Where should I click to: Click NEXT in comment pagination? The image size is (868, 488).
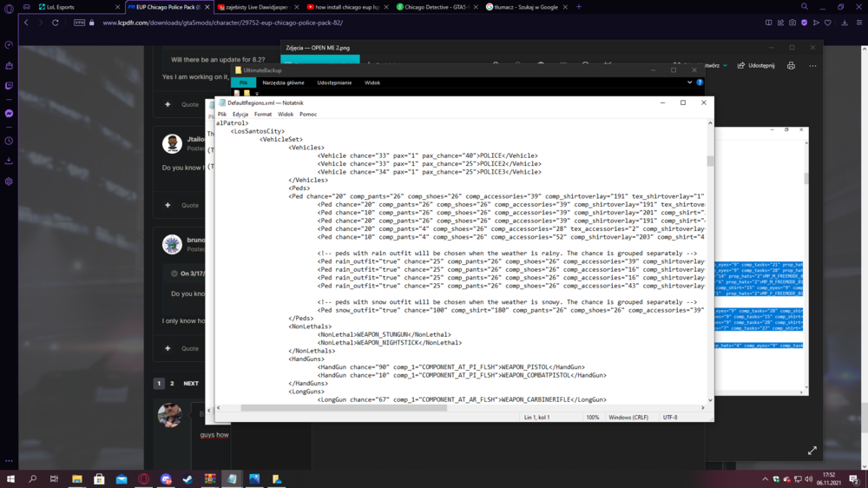(191, 383)
